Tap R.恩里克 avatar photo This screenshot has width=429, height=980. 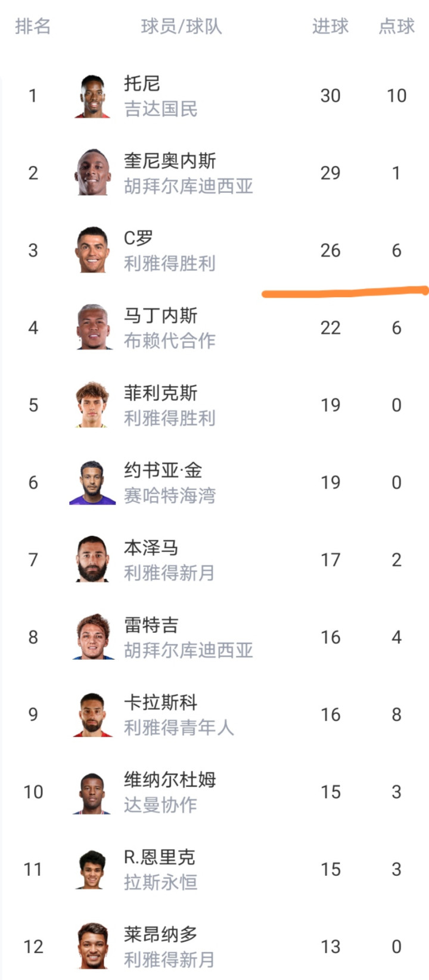(x=92, y=869)
